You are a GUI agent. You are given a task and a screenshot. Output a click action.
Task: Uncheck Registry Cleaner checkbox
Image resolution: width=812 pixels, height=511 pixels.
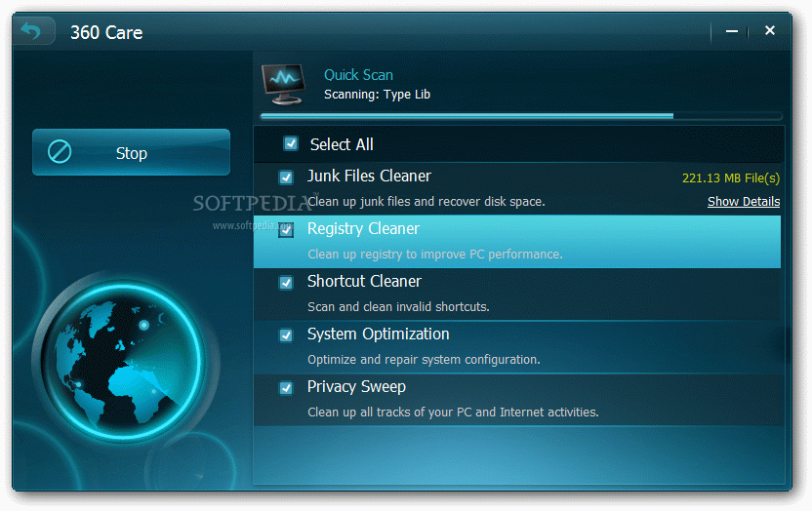(x=286, y=230)
